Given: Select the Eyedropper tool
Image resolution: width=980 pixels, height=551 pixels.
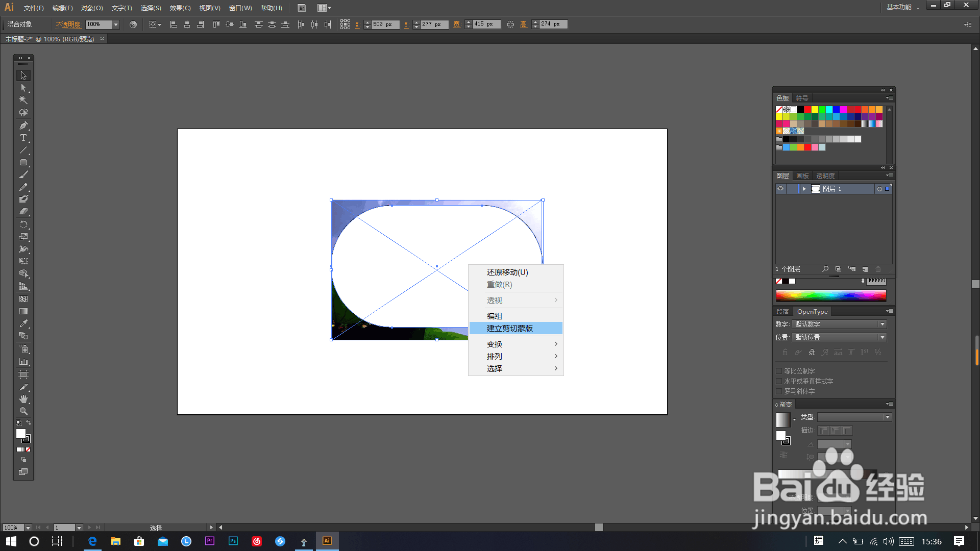Looking at the screenshot, I should coord(23,323).
